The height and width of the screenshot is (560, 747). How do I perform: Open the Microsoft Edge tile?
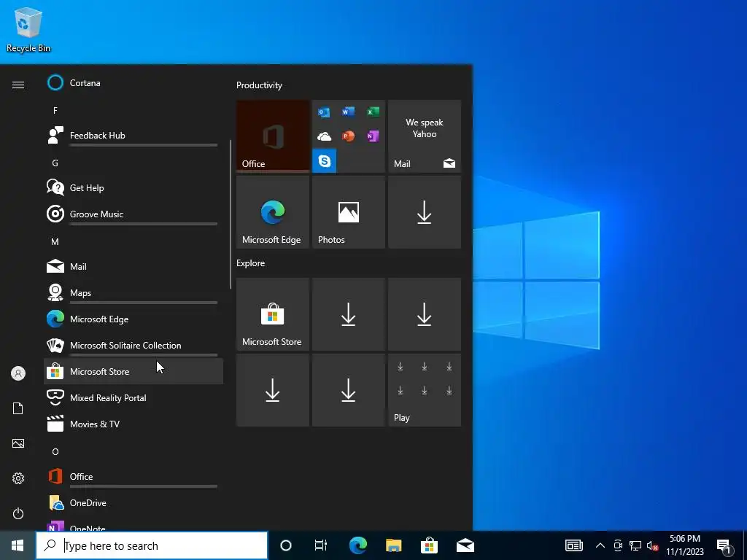pos(273,212)
